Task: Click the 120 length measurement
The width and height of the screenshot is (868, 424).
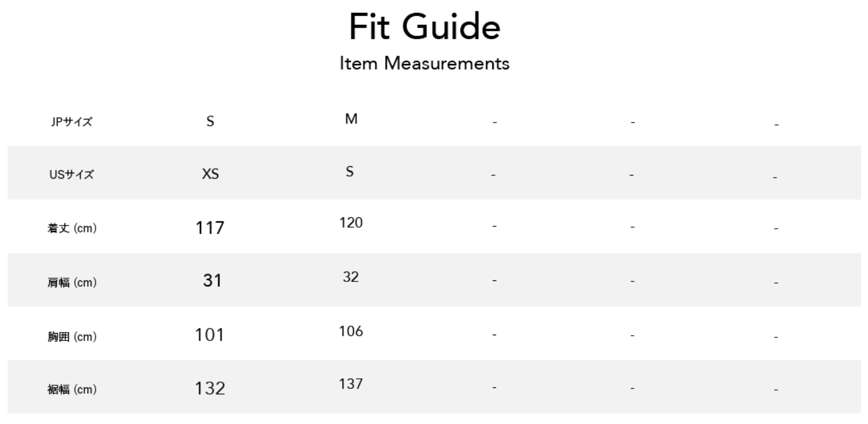Action: pyautogui.click(x=351, y=223)
